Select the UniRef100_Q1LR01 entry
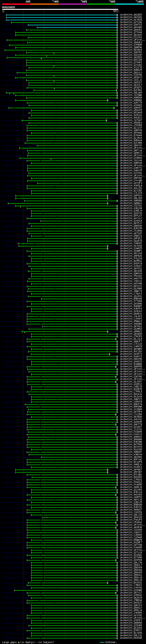 tap(131, 296)
